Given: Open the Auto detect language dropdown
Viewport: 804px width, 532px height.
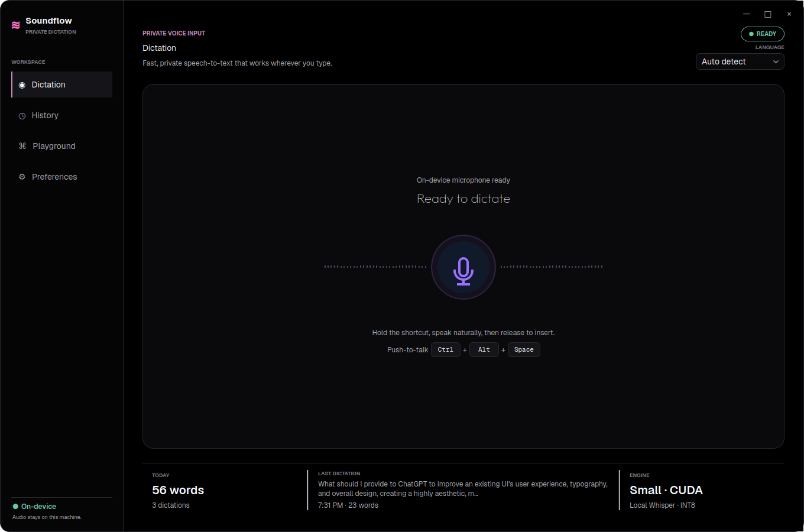Looking at the screenshot, I should (x=740, y=61).
